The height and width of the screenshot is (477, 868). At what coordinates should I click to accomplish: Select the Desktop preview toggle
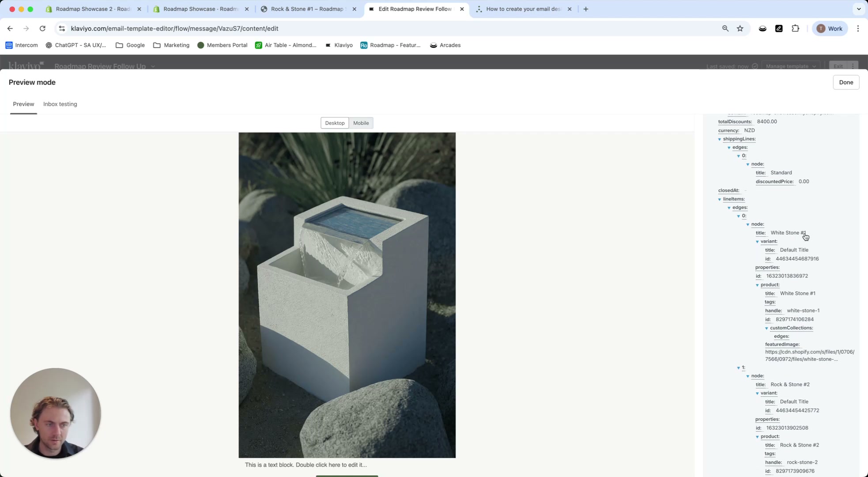(x=334, y=123)
